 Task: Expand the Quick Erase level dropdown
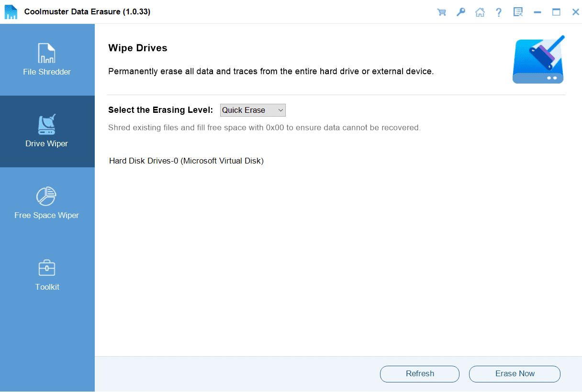(253, 110)
